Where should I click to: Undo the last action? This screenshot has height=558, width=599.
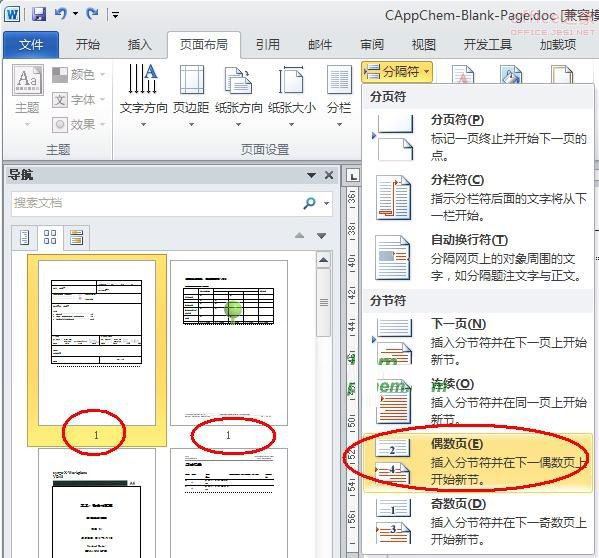60,15
